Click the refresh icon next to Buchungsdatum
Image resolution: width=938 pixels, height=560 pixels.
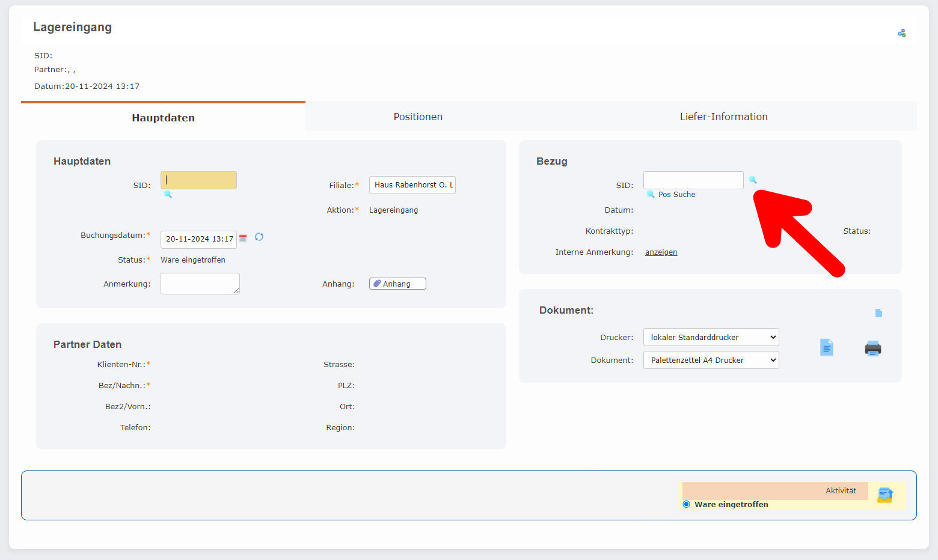coord(259,237)
